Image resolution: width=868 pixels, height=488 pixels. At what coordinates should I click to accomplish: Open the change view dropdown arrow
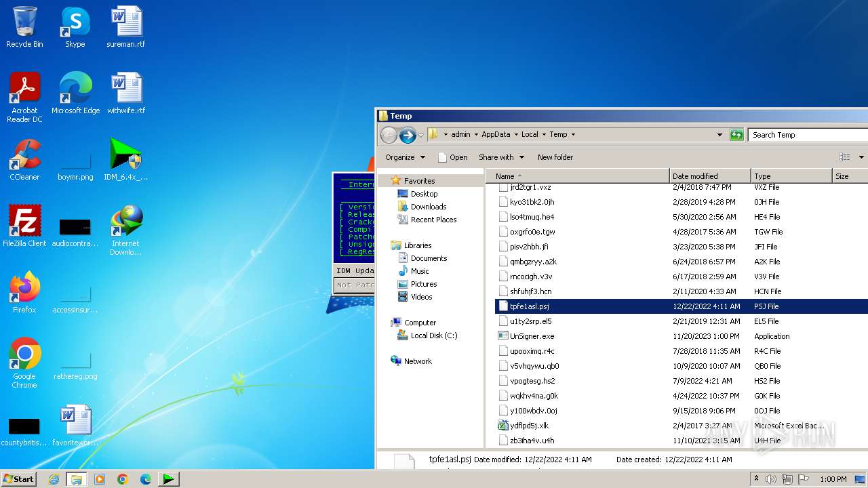[861, 157]
